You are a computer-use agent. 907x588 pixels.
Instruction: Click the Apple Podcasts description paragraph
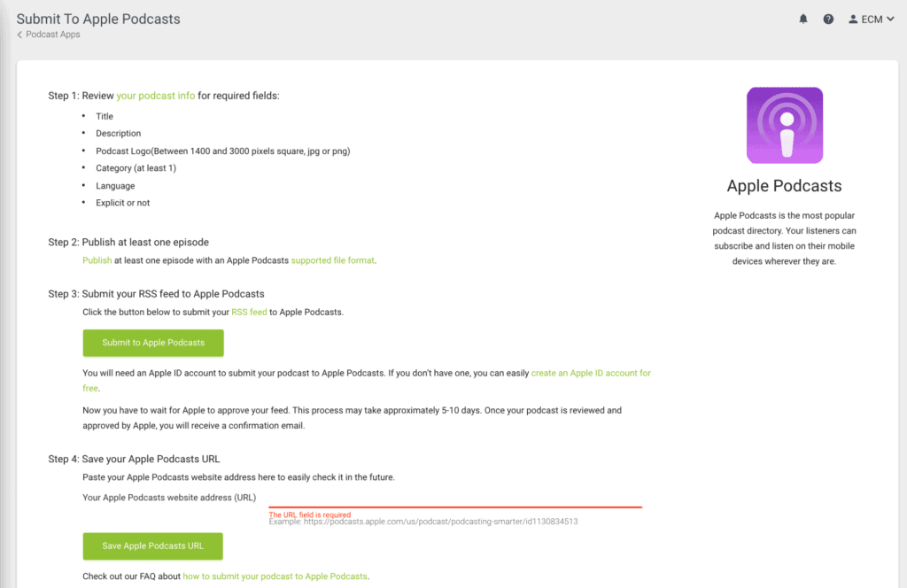(x=785, y=238)
